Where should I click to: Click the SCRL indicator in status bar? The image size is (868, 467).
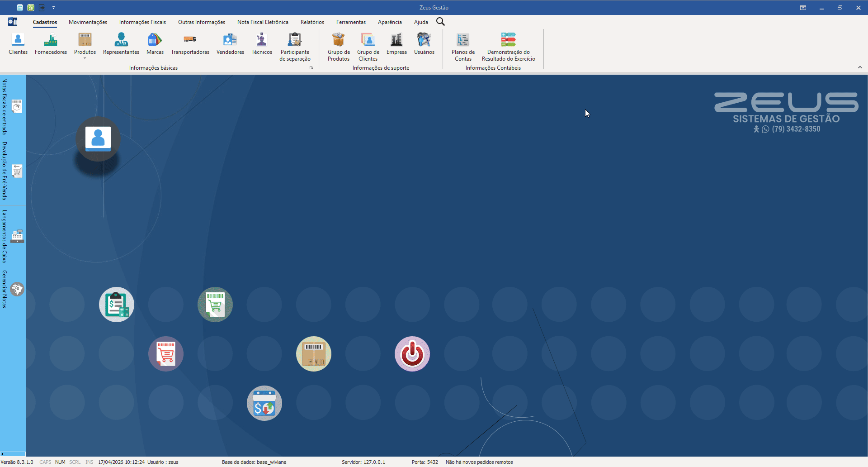pyautogui.click(x=75, y=462)
